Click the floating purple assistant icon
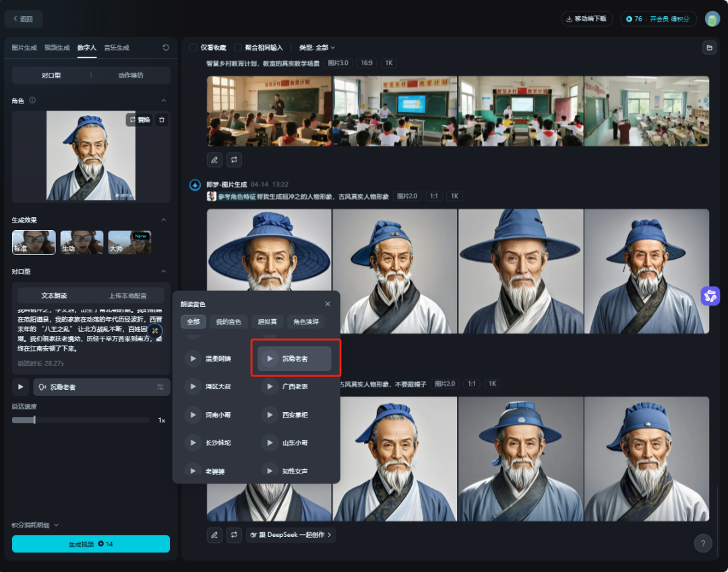Image resolution: width=728 pixels, height=572 pixels. click(x=710, y=295)
